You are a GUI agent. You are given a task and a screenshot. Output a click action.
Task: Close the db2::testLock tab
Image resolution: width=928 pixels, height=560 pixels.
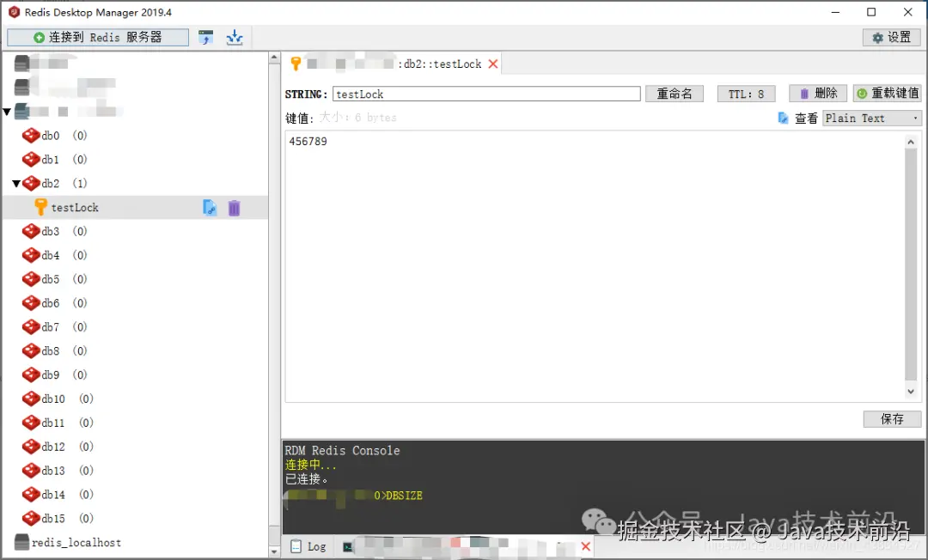tap(493, 64)
